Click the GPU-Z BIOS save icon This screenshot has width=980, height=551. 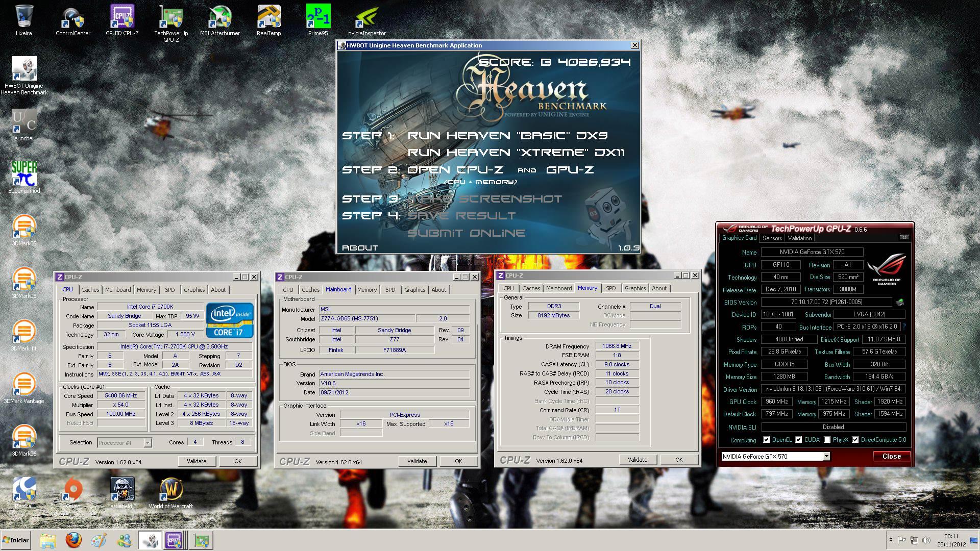click(x=900, y=302)
